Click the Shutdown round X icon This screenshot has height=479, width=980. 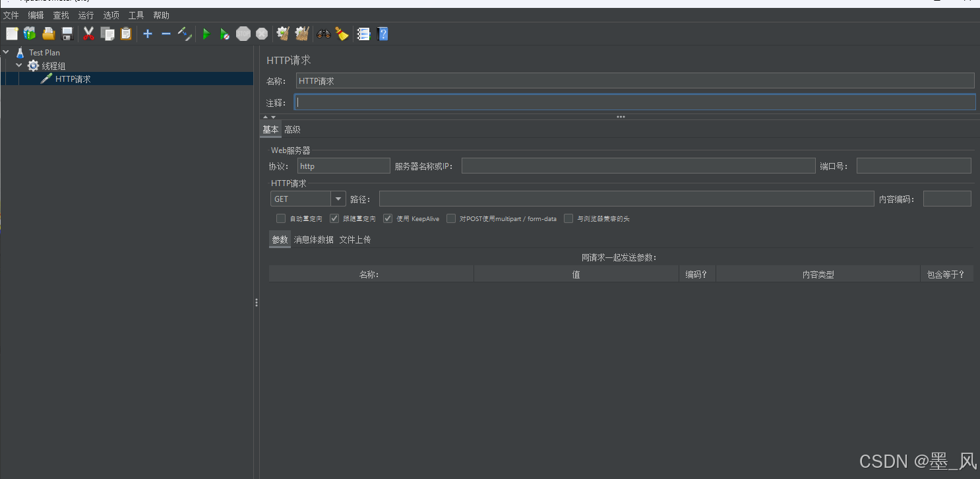[262, 34]
